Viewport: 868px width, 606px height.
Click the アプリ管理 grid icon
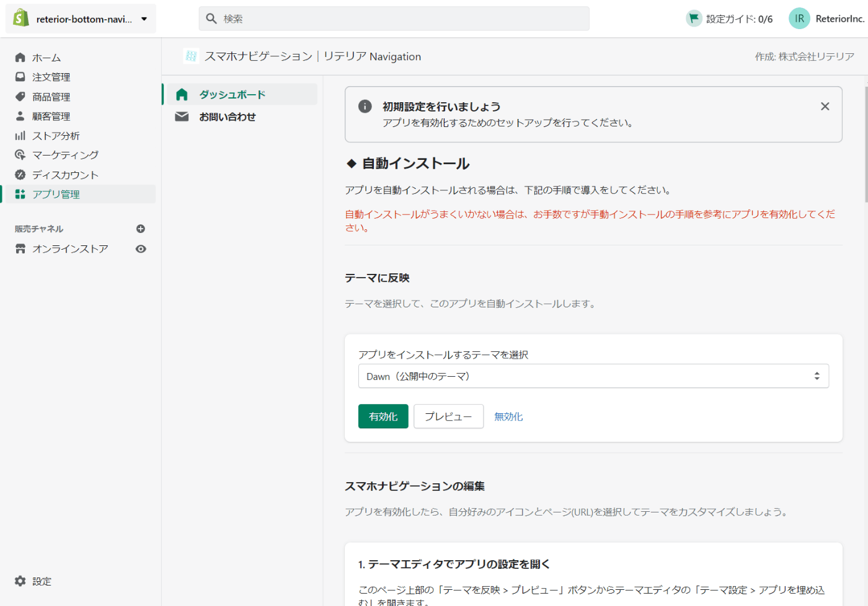point(20,194)
